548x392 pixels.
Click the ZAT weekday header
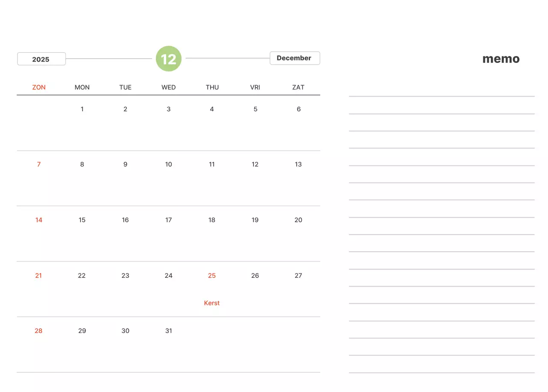298,87
